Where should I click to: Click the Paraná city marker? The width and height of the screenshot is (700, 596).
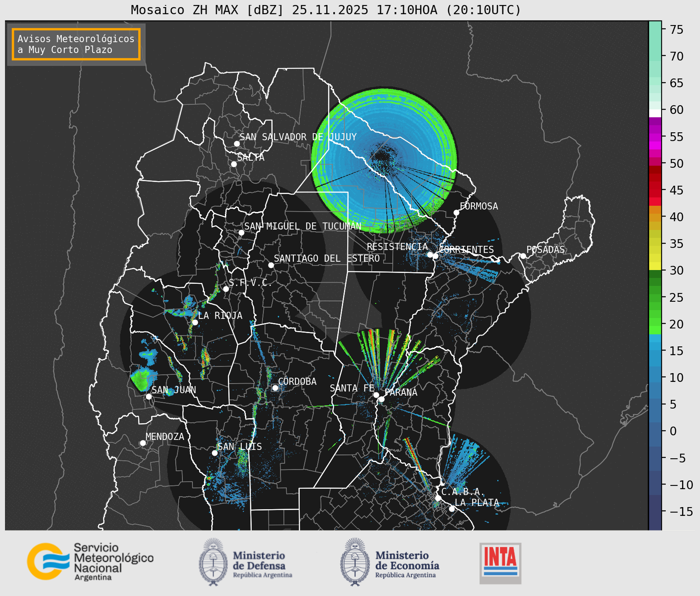click(x=382, y=399)
